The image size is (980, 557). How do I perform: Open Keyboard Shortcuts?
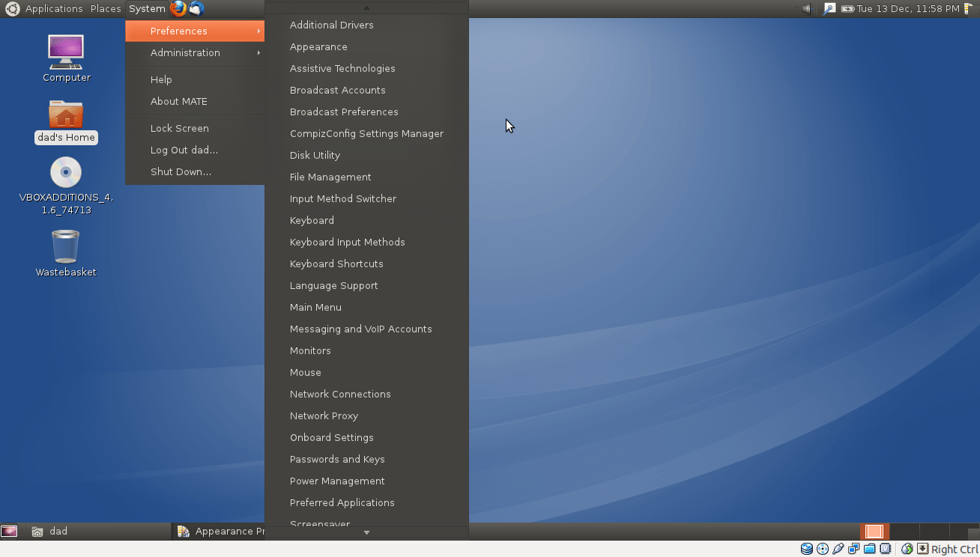click(x=366, y=264)
